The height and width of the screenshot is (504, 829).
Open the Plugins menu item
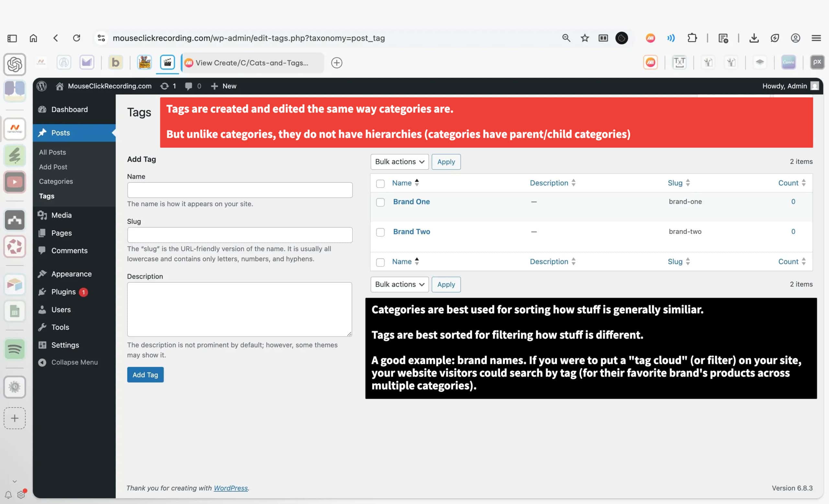coord(63,292)
